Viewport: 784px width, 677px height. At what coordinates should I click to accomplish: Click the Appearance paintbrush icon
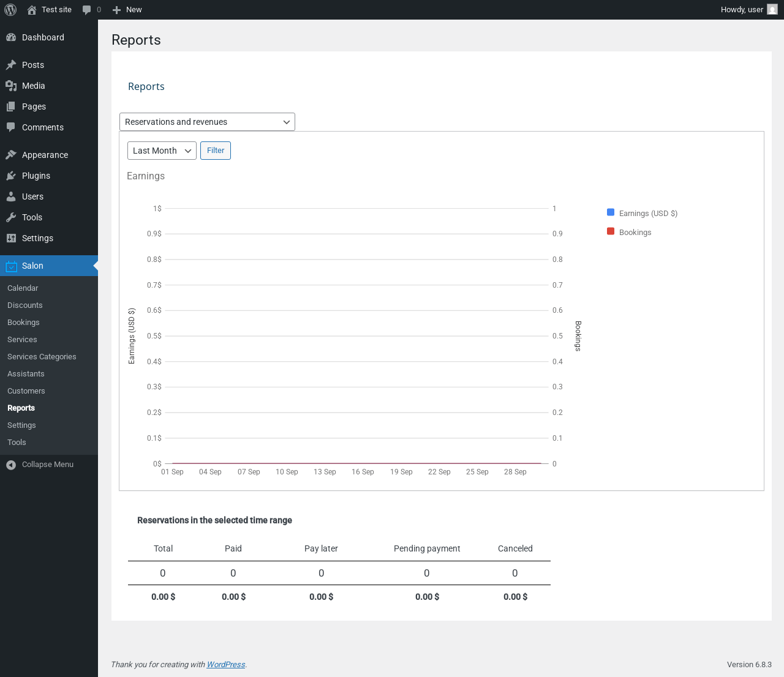11,155
